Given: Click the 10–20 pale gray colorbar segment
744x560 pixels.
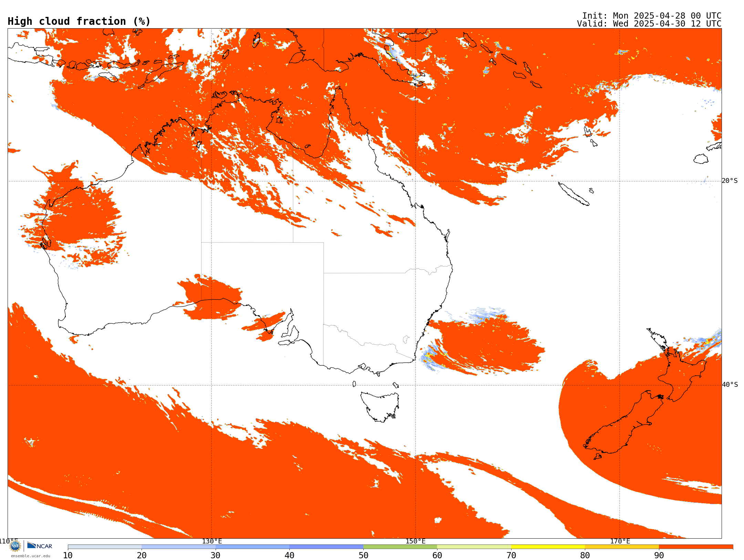Looking at the screenshot, I should pos(105,547).
